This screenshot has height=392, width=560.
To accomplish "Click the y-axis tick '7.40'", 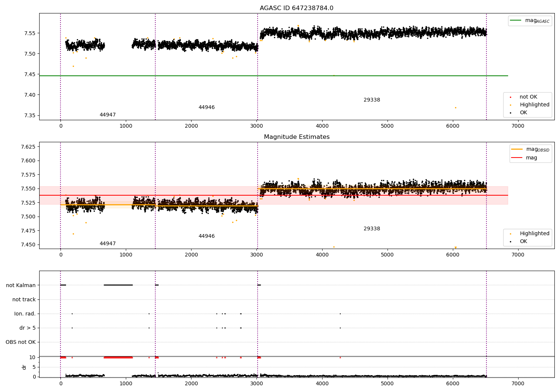I will [30, 95].
